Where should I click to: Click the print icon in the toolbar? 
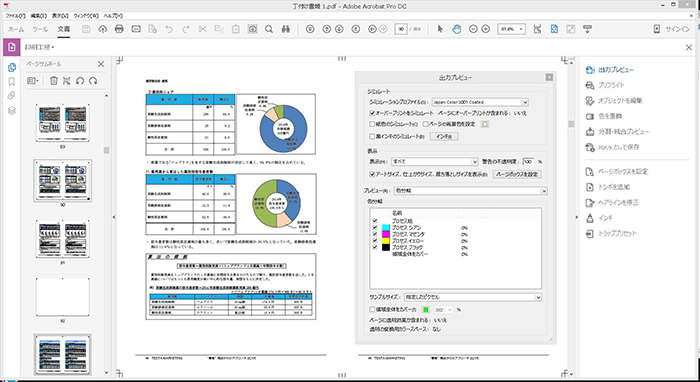pos(119,29)
